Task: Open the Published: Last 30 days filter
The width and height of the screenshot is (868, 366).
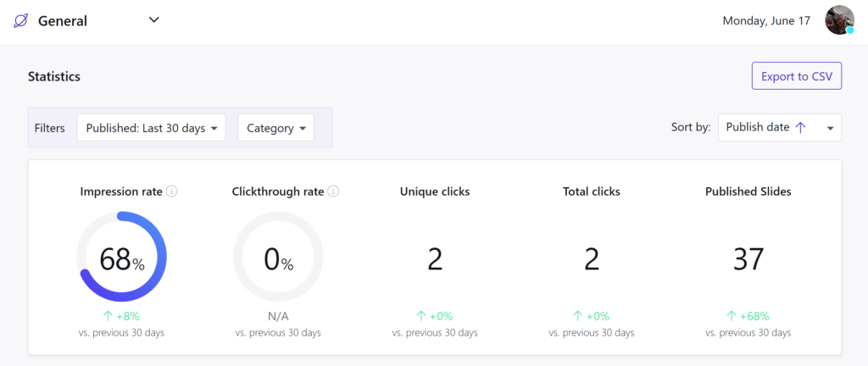Action: 151,128
